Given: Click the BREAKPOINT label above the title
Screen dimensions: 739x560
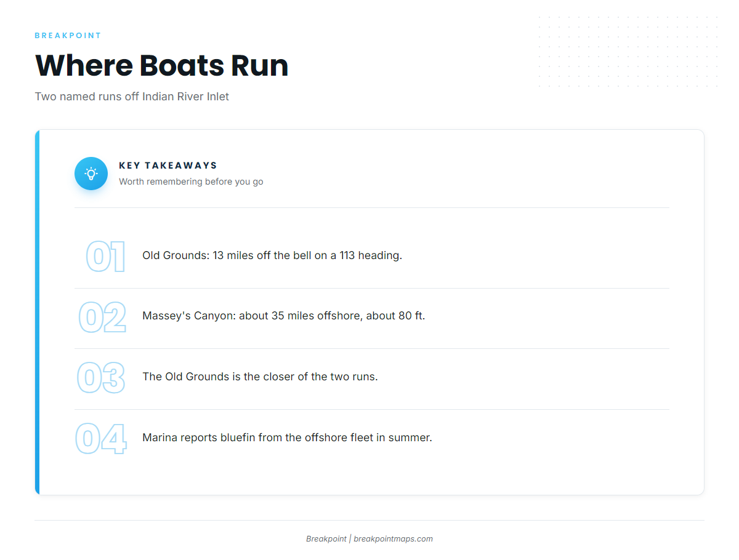Looking at the screenshot, I should (68, 36).
